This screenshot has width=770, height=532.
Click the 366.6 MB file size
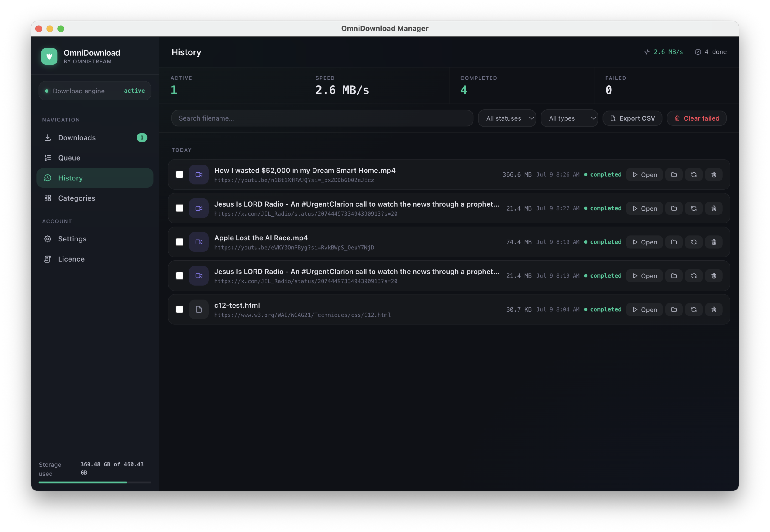coord(517,175)
